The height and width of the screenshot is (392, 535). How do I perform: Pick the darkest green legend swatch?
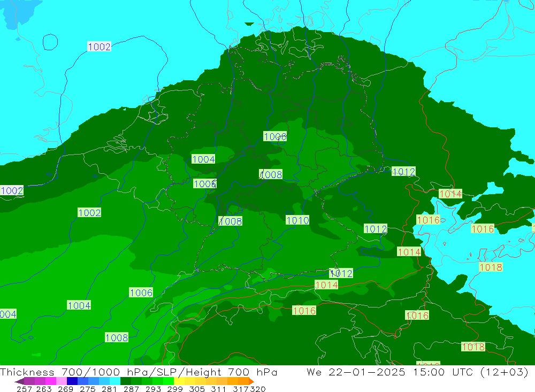[x=126, y=381]
